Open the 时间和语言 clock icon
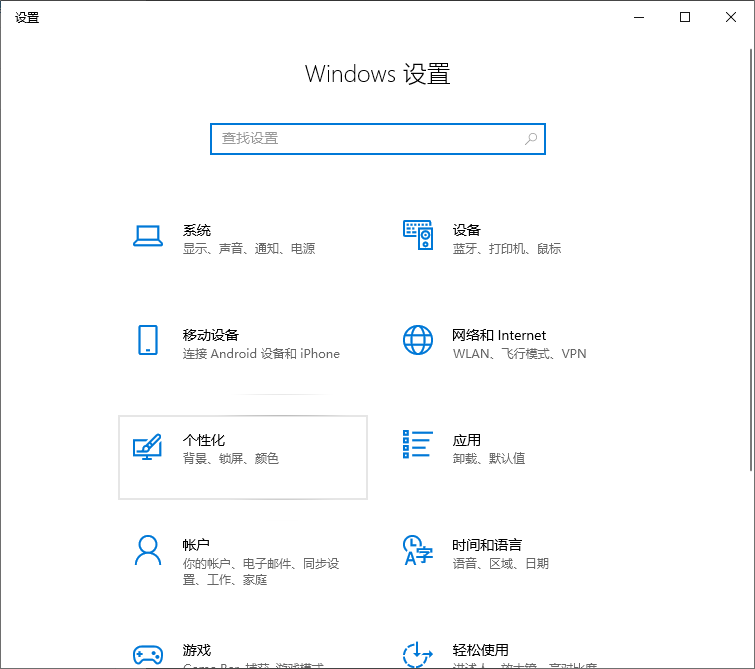755x669 pixels. (418, 550)
